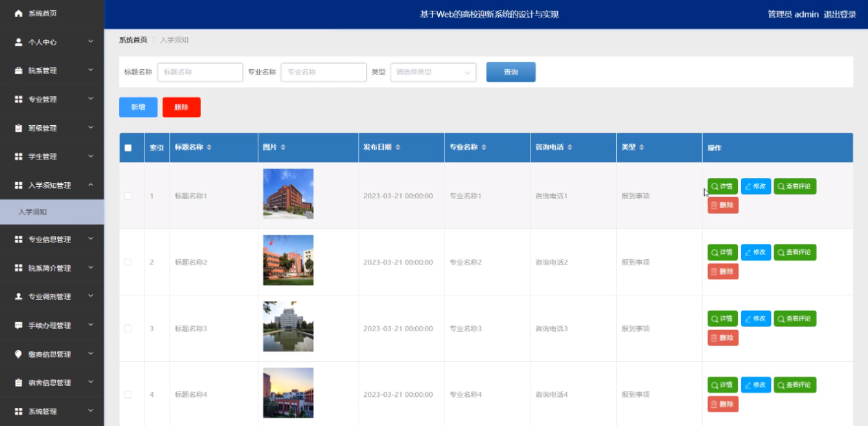
Task: Delete row 标题名称2 with its 删除 button
Action: coord(723,272)
